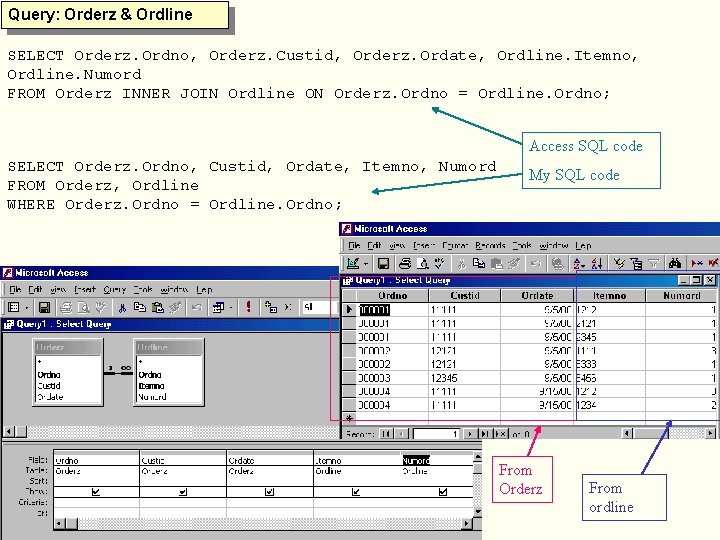Open Query menu in the design window

point(114,289)
